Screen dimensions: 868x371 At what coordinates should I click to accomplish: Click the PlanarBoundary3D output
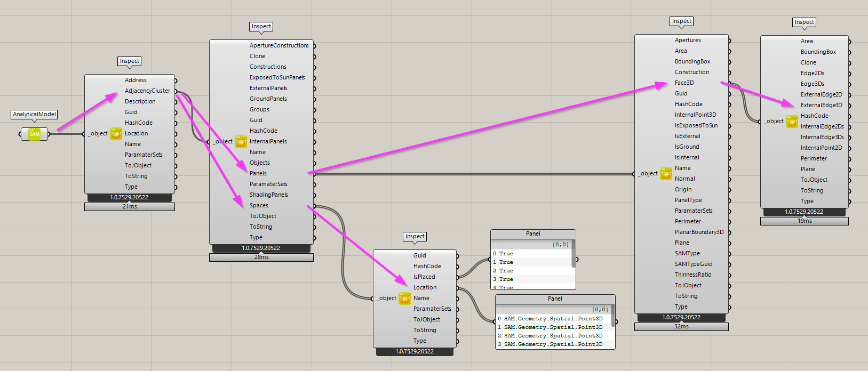click(x=699, y=232)
